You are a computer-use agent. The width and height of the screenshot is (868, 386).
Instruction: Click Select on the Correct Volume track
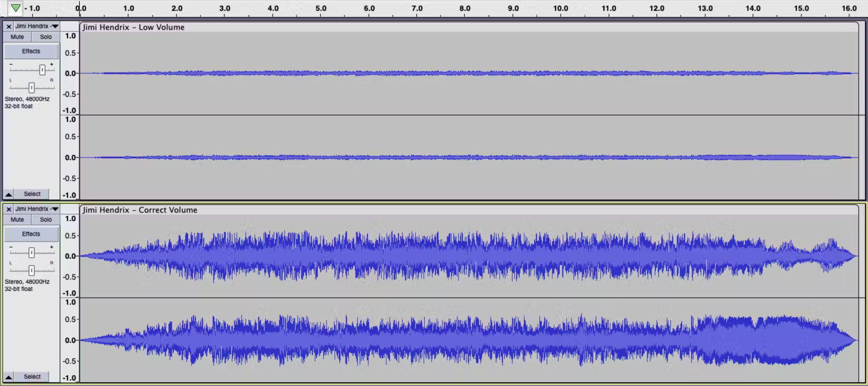click(x=32, y=377)
